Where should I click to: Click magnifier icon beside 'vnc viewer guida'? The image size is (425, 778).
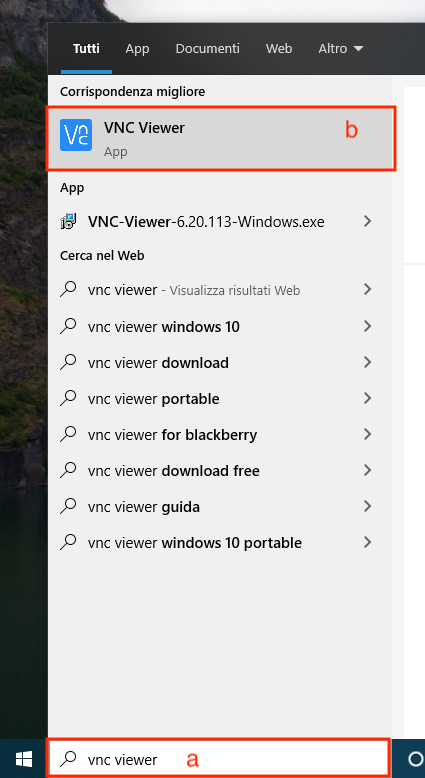(68, 506)
